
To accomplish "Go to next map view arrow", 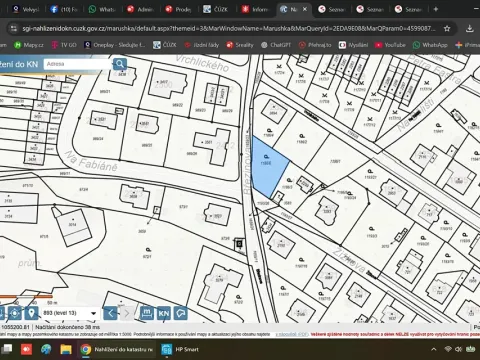I will point(127,313).
